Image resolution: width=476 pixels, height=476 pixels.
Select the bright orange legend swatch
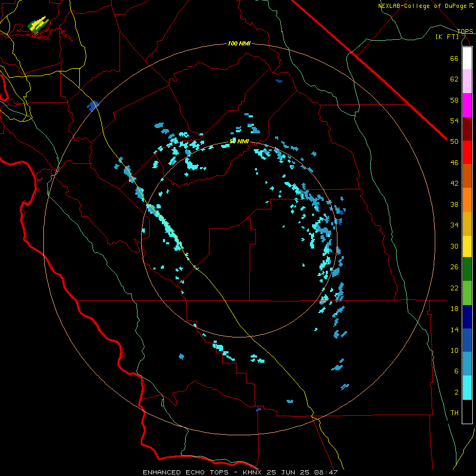467,200
